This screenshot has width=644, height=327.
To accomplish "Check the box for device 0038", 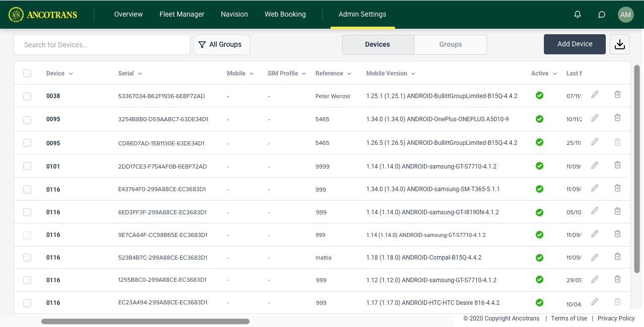I will pyautogui.click(x=27, y=96).
